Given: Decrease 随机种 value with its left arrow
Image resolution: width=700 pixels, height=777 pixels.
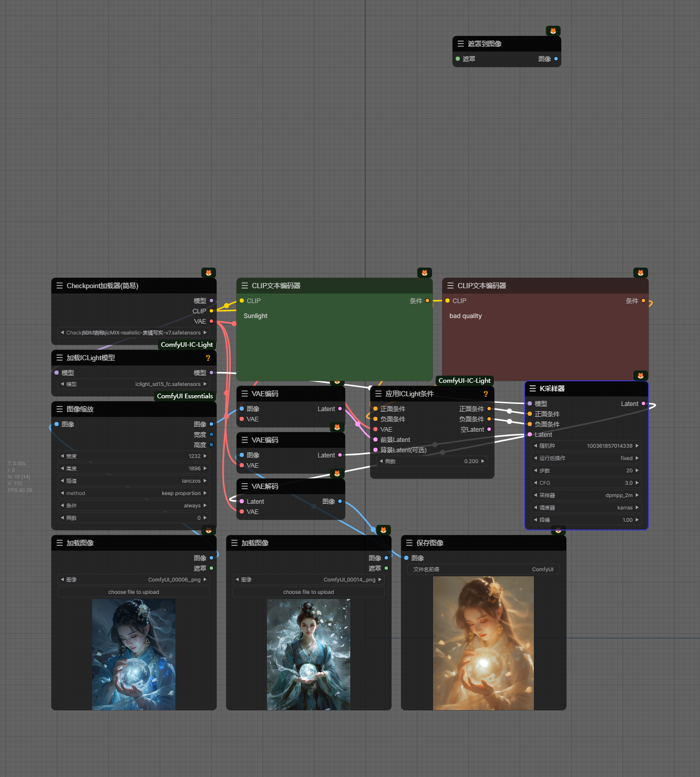Looking at the screenshot, I should (535, 446).
